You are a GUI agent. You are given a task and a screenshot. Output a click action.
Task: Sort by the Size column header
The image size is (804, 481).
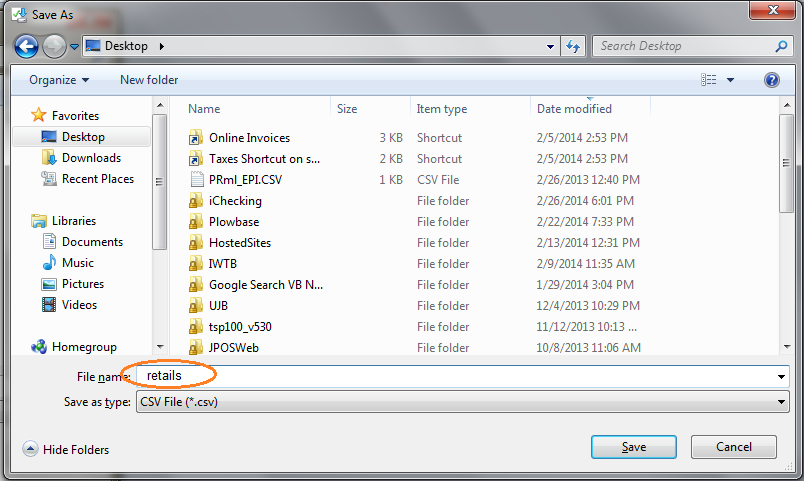[347, 109]
